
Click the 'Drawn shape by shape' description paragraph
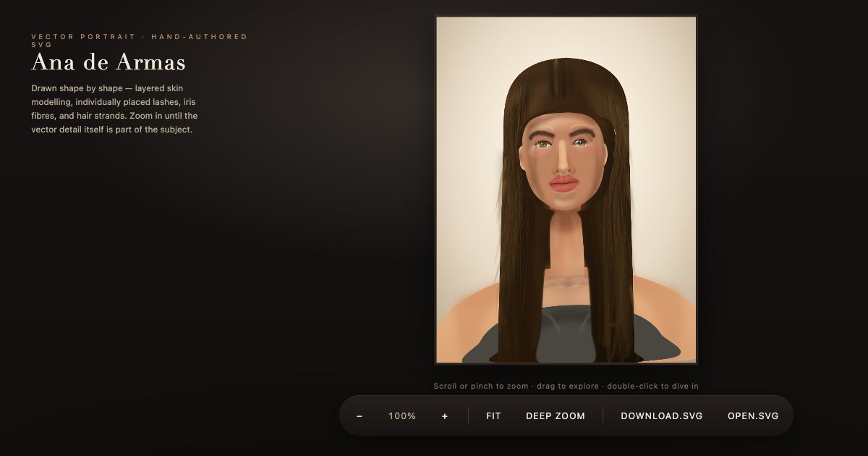click(x=115, y=109)
